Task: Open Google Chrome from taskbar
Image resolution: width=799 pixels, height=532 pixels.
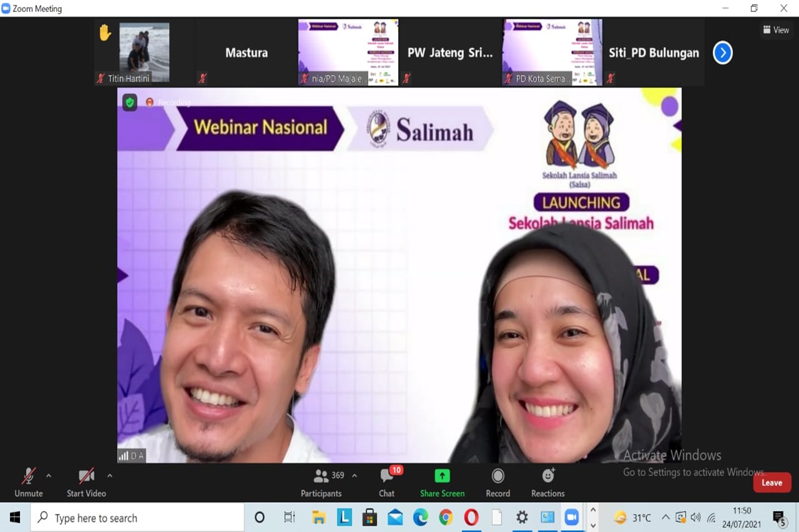Action: 446,518
